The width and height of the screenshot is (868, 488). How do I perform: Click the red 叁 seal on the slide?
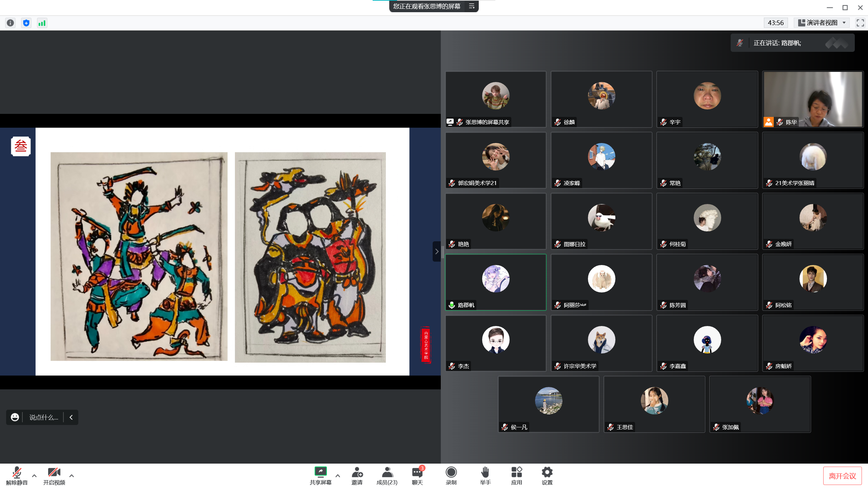tap(21, 146)
